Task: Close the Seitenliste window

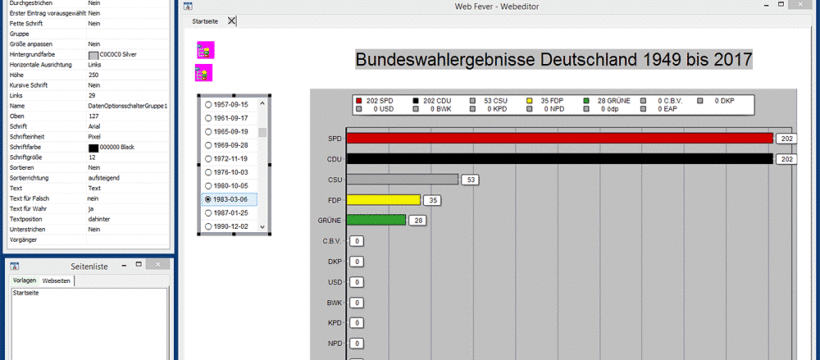Action: [x=157, y=265]
